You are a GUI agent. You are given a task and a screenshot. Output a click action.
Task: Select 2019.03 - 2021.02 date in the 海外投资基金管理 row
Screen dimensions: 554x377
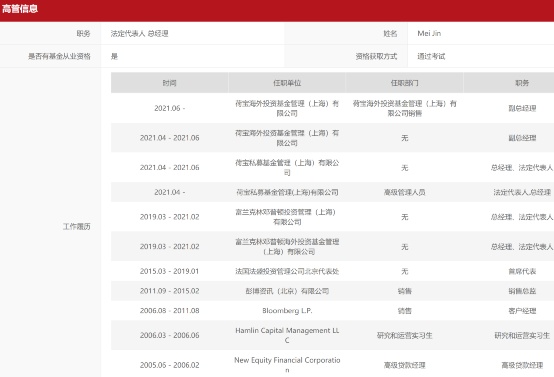point(170,246)
